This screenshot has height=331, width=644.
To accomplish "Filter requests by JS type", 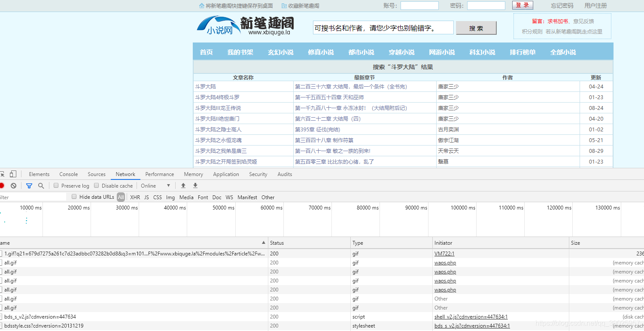I will tap(146, 197).
